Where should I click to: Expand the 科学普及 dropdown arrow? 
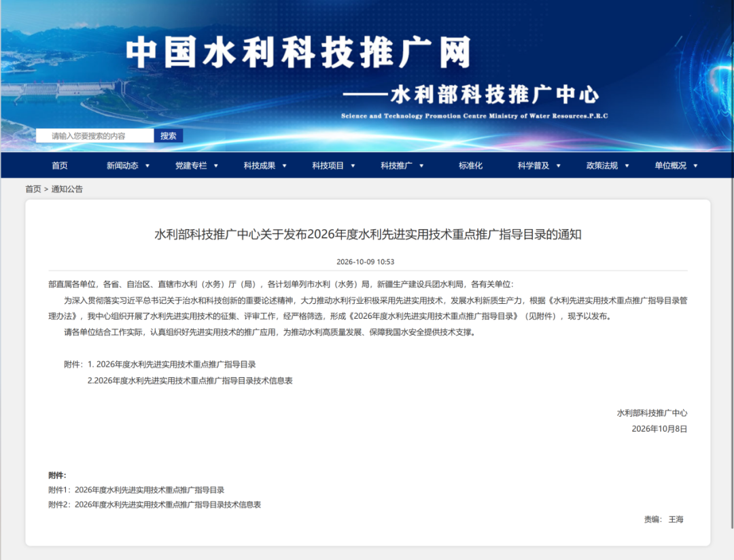tap(559, 166)
